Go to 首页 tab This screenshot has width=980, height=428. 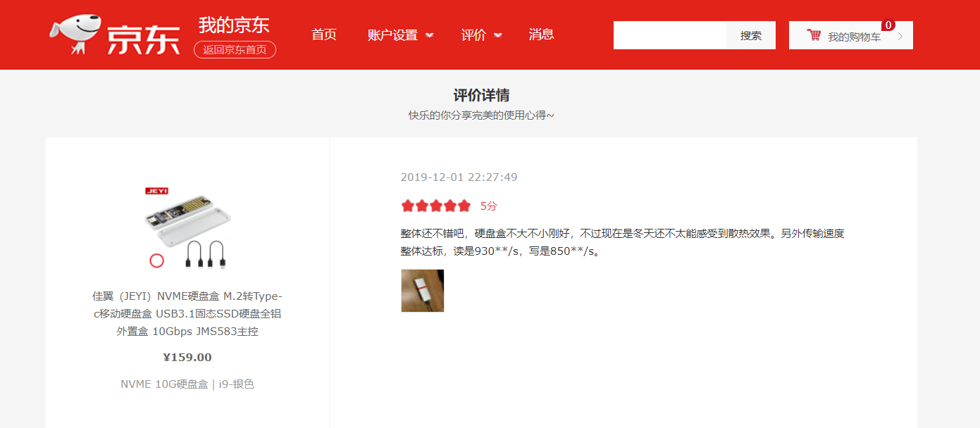324,34
